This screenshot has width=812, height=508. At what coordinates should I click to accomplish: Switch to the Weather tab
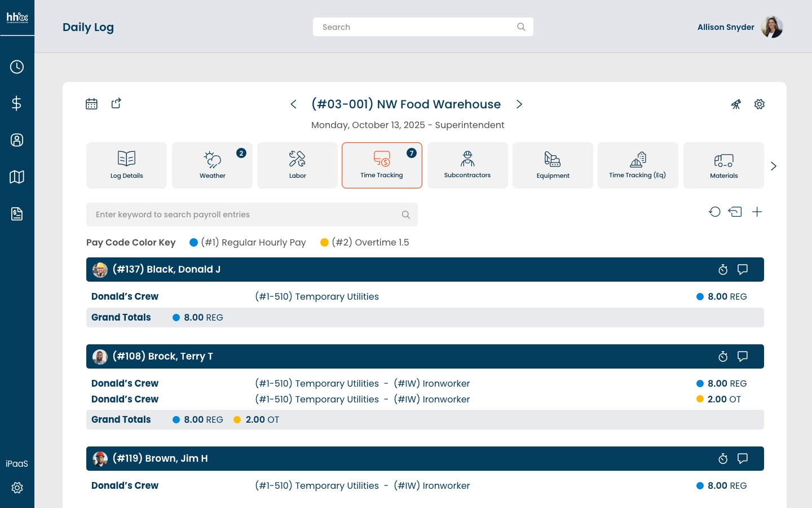(x=212, y=165)
